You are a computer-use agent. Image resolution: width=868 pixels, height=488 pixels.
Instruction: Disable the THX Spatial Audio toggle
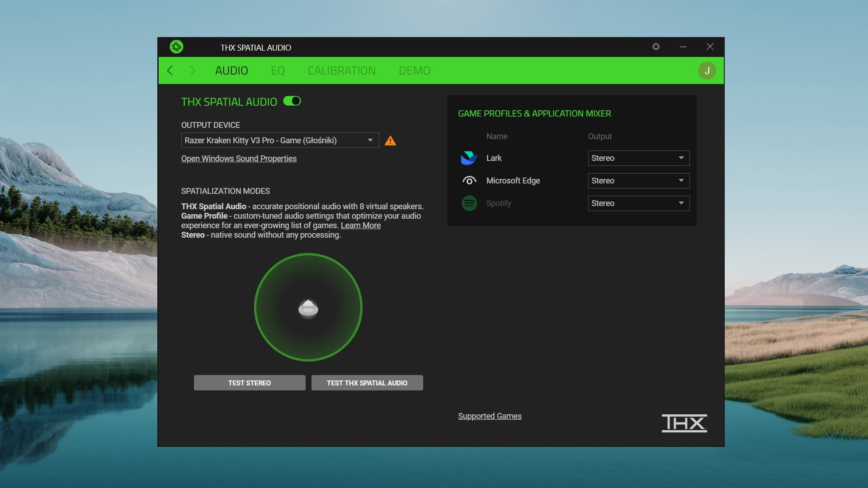point(292,101)
